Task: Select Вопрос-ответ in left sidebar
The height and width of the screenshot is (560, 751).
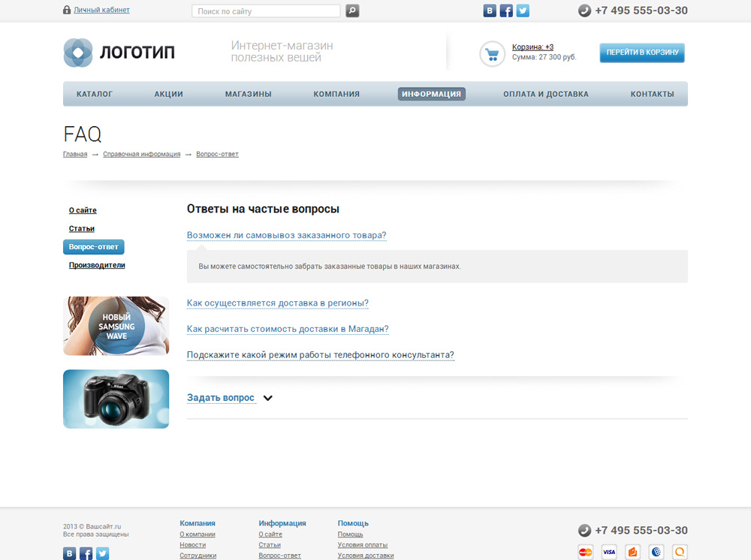Action: tap(94, 247)
